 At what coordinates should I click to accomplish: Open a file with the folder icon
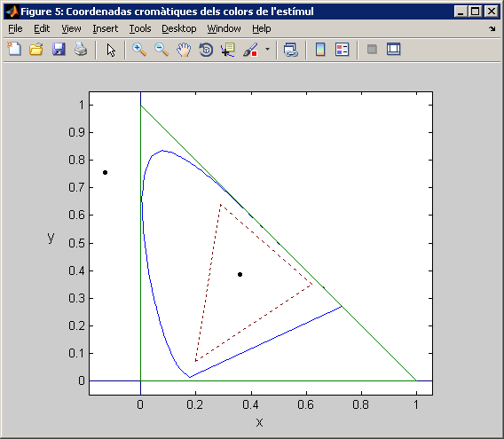point(36,50)
